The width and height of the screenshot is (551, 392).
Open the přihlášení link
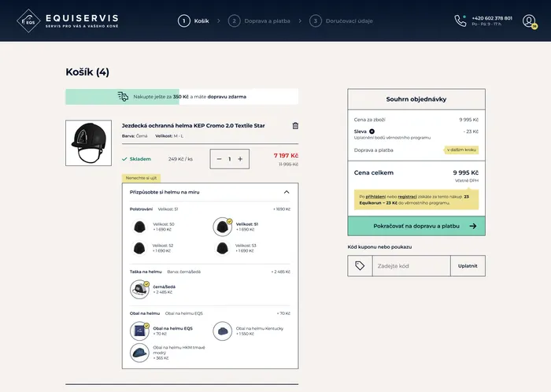point(375,197)
